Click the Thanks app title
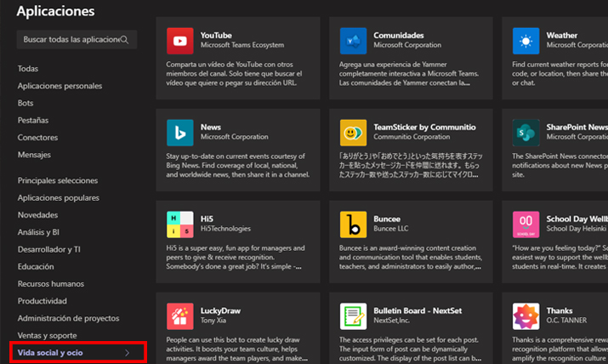Image resolution: width=608 pixels, height=364 pixels. point(560,311)
